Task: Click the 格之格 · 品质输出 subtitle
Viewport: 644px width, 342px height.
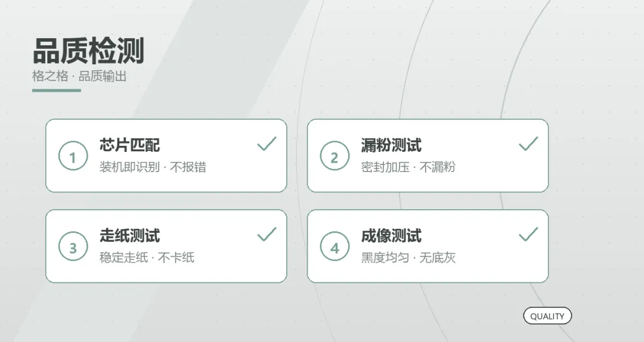Action: pyautogui.click(x=79, y=76)
